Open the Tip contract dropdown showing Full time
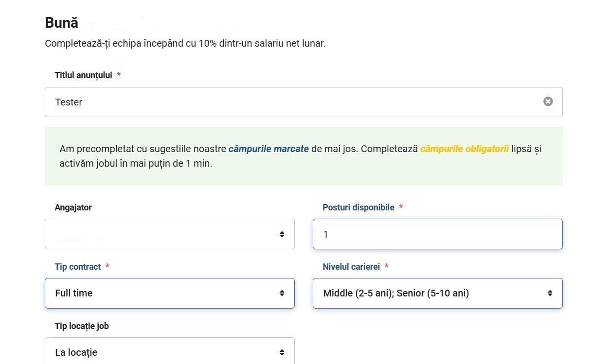This screenshot has width=610, height=364. [170, 293]
